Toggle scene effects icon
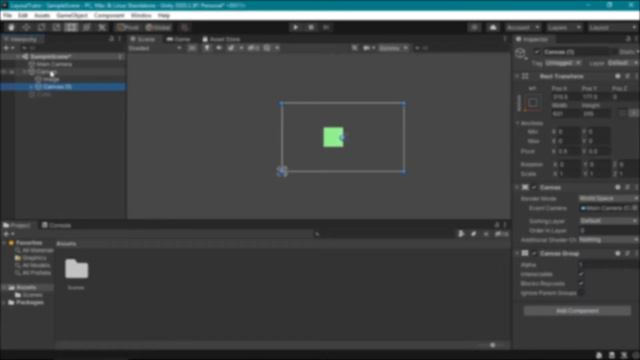Screen dimensions: 640x360 point(231,48)
